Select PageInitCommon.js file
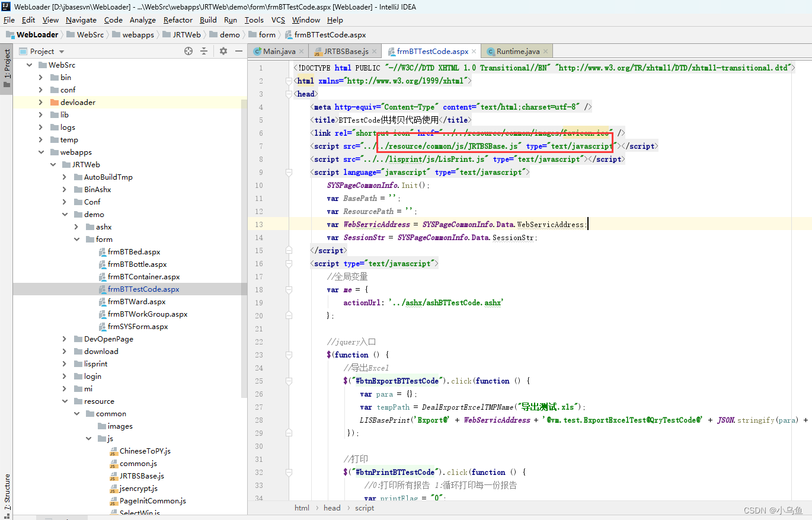Screen dimensions: 812x520 [153, 500]
